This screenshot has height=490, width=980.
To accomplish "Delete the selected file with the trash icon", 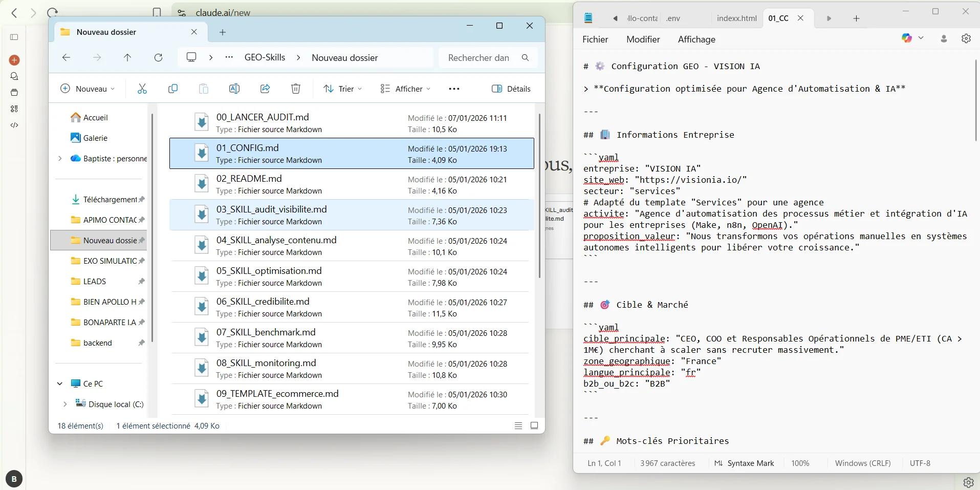I will [295, 89].
